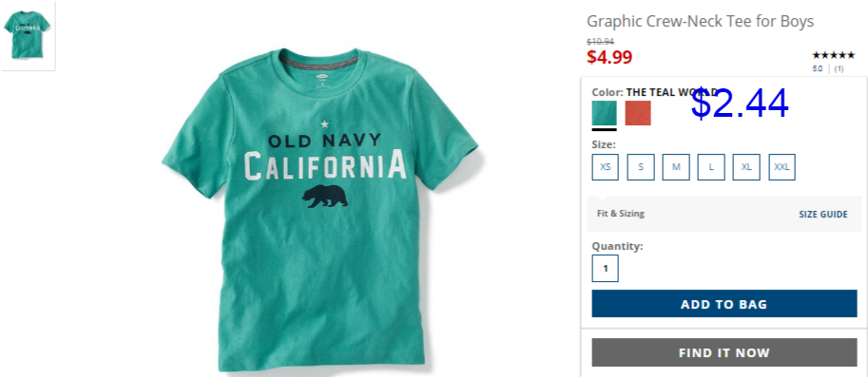
Task: Open the Fit & Sizing section
Action: (x=621, y=214)
